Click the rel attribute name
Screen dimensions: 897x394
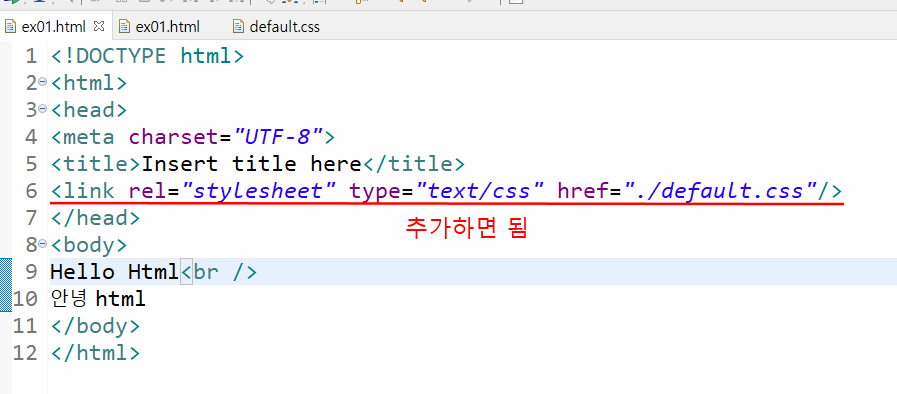pyautogui.click(x=148, y=190)
